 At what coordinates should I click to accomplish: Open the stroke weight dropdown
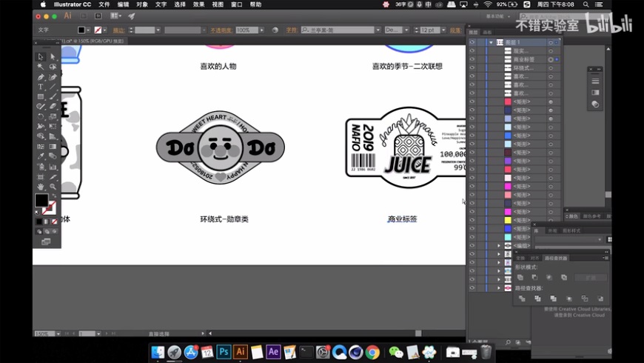coord(158,30)
